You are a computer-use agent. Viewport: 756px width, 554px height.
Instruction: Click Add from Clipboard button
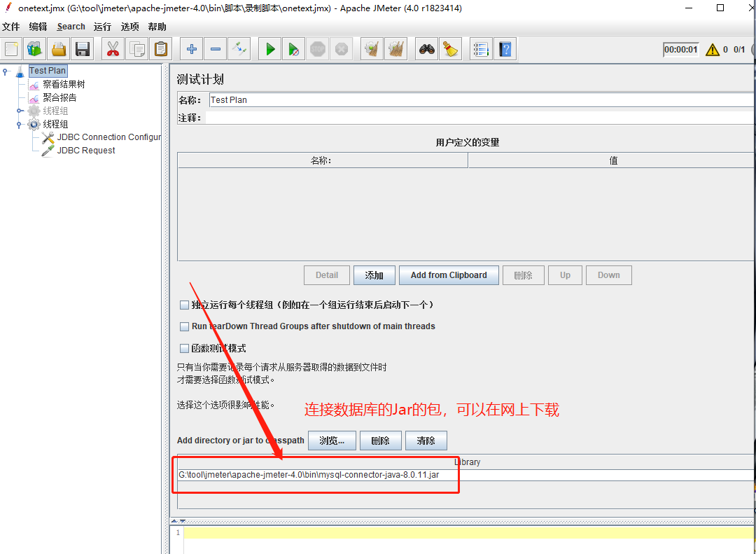pos(449,275)
